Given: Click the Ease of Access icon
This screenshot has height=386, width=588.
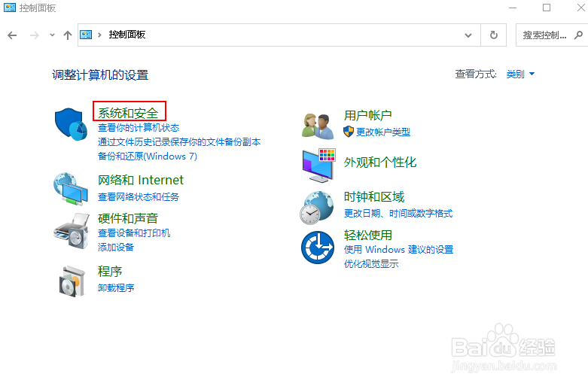Looking at the screenshot, I should [318, 247].
